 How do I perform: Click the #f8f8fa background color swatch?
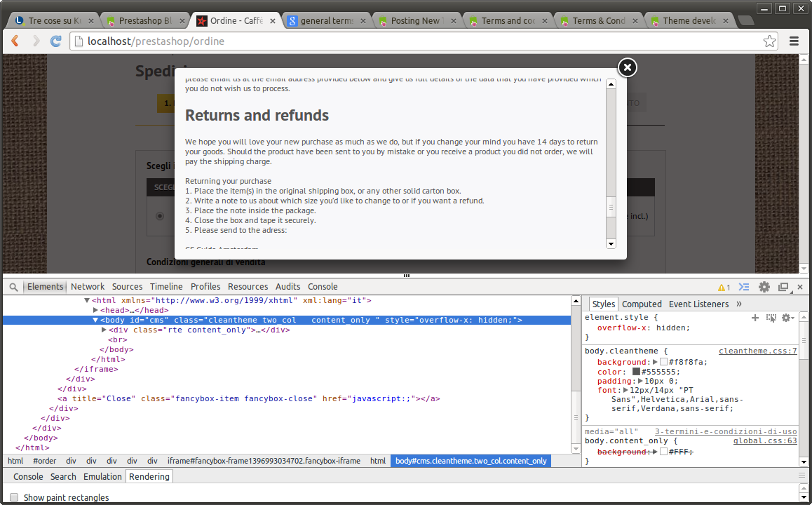point(663,362)
